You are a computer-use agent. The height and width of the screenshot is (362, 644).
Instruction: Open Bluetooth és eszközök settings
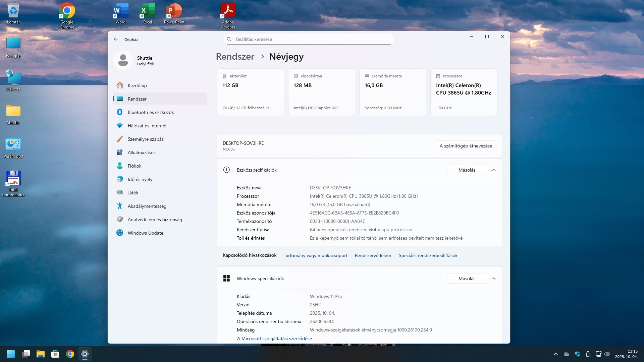tap(151, 112)
